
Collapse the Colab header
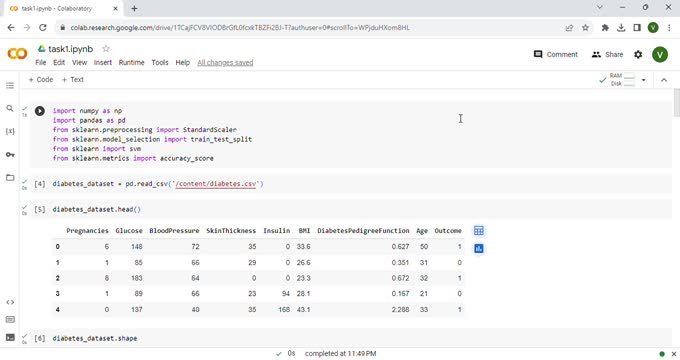pos(664,80)
